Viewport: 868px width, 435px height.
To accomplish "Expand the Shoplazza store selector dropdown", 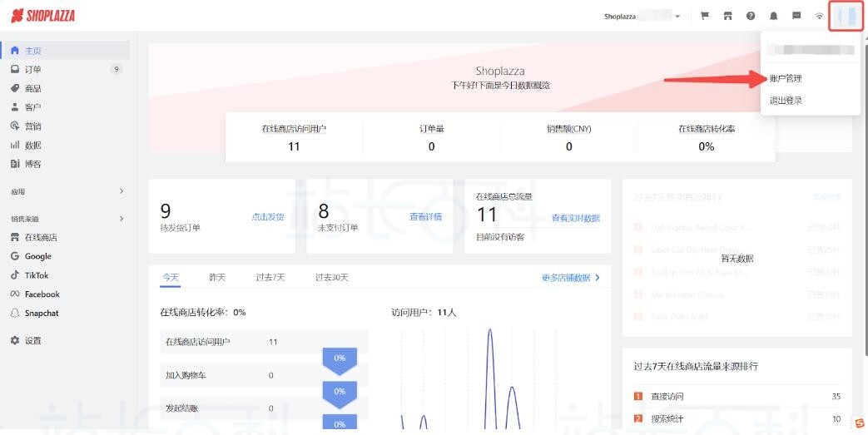I will pos(642,16).
